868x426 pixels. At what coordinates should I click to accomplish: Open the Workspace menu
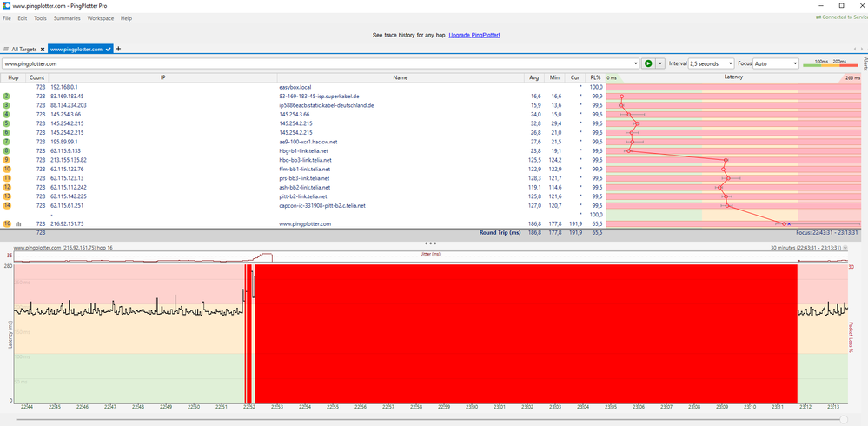[x=100, y=18]
